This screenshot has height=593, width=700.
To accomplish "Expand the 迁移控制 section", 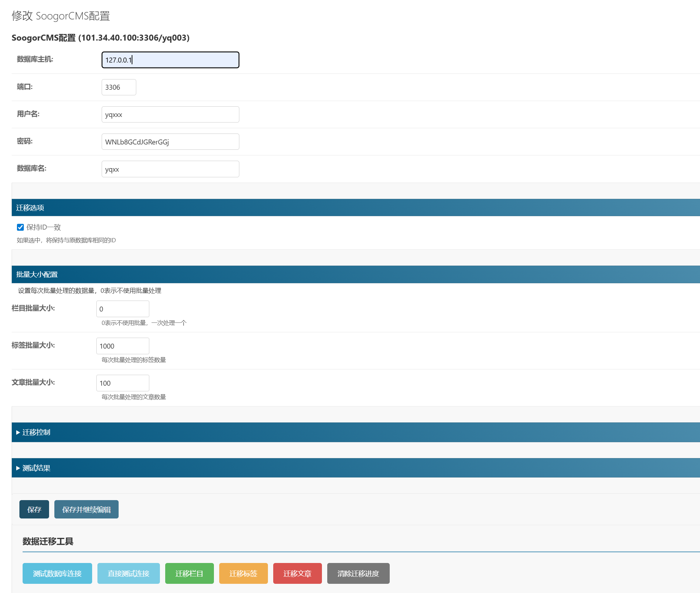I will tap(36, 432).
